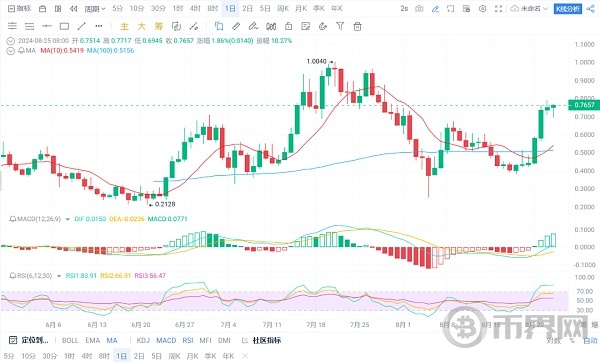This screenshot has height=362, width=600.
Task: Click the chart template icon beside camera tools
Action: [466, 8]
